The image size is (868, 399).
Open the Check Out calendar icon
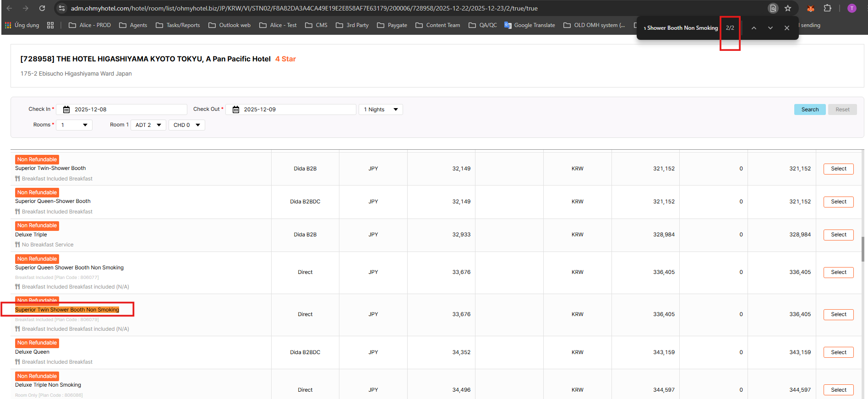(236, 109)
